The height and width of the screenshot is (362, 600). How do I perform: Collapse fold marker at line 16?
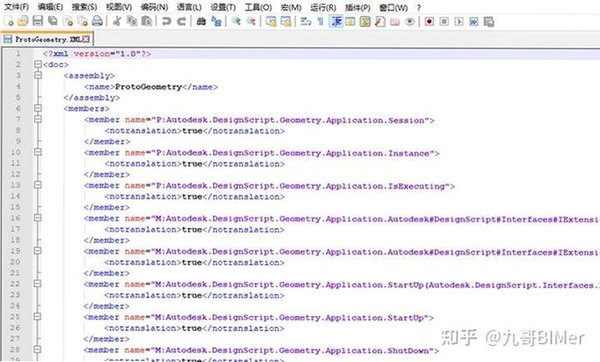click(38, 218)
